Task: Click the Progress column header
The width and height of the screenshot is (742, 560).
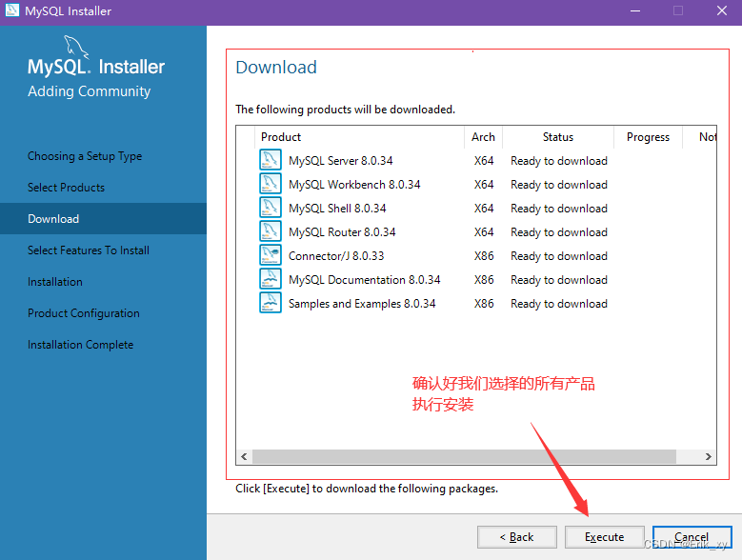Action: pyautogui.click(x=648, y=137)
